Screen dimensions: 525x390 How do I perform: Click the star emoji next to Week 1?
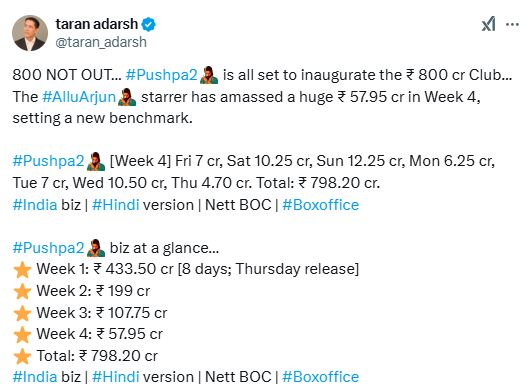[x=22, y=270]
